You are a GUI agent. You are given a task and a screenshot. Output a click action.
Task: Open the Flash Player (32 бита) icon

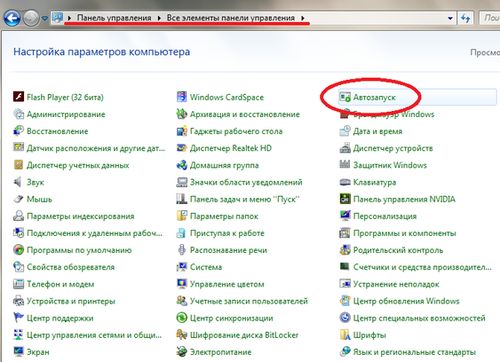pyautogui.click(x=18, y=97)
